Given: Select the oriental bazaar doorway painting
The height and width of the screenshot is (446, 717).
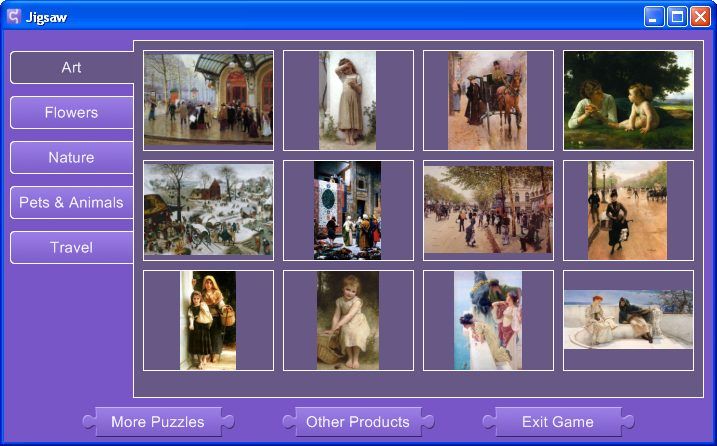Looking at the screenshot, I should [x=347, y=210].
